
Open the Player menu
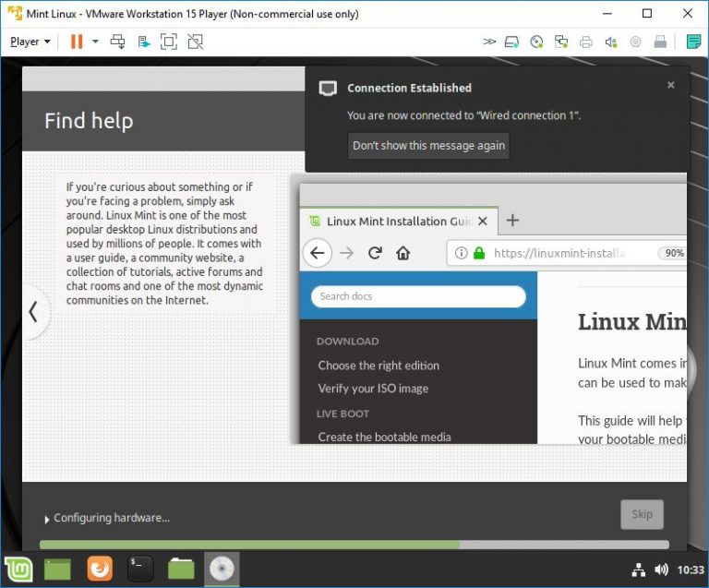point(30,42)
